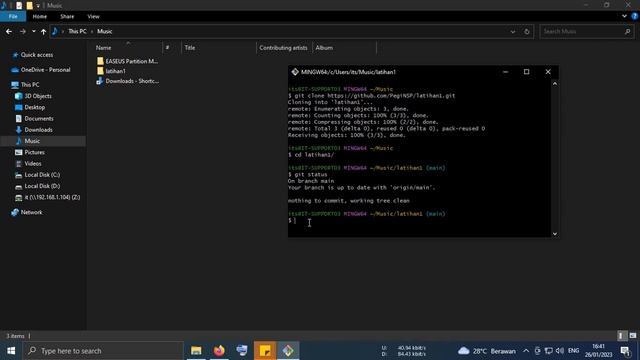The image size is (640, 360).
Task: Expand the address bar history dropdown
Action: (x=513, y=31)
